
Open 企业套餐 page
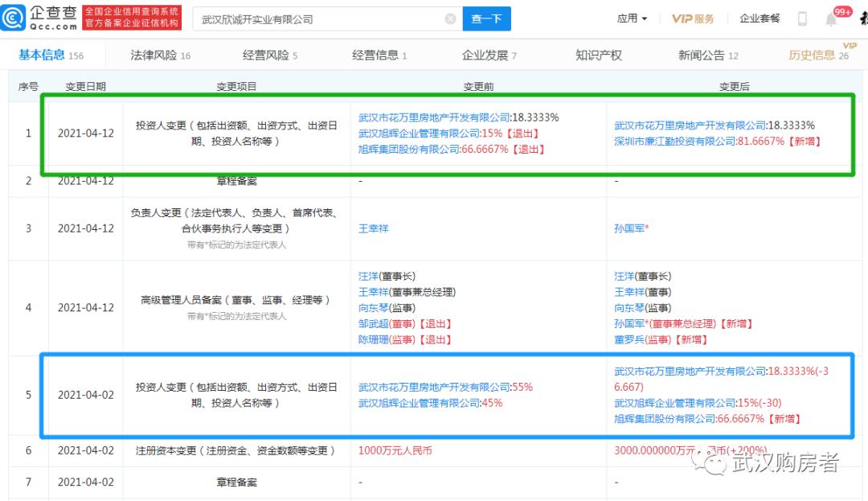[x=759, y=18]
